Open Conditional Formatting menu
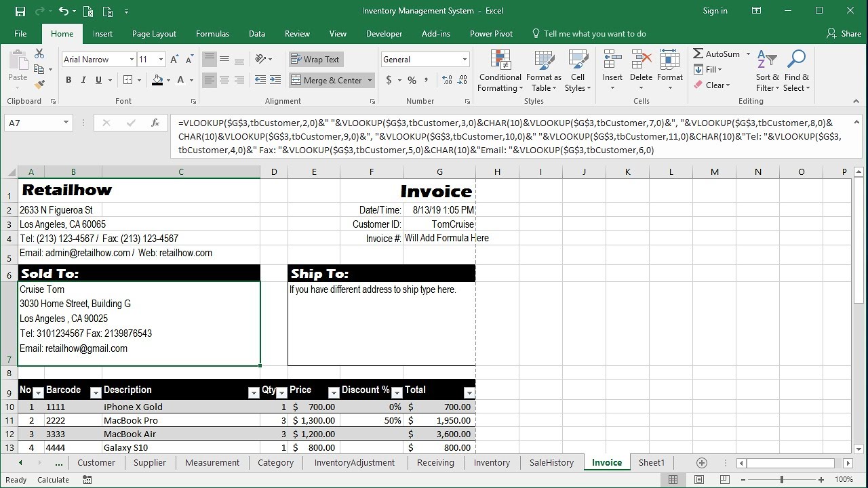868x488 pixels. (500, 70)
